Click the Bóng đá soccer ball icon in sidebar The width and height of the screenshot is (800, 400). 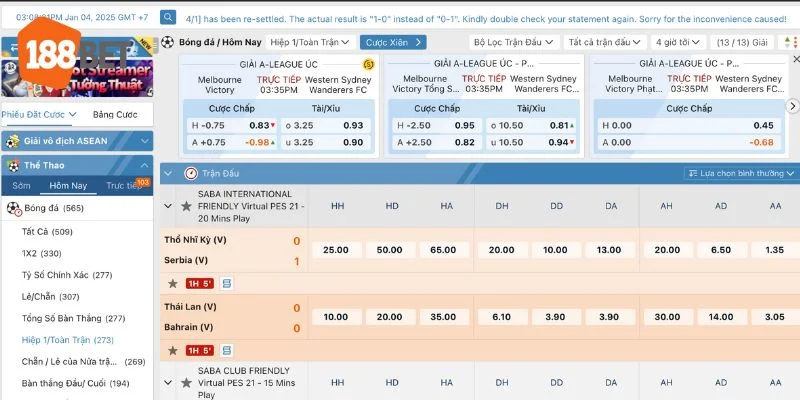tap(13, 208)
